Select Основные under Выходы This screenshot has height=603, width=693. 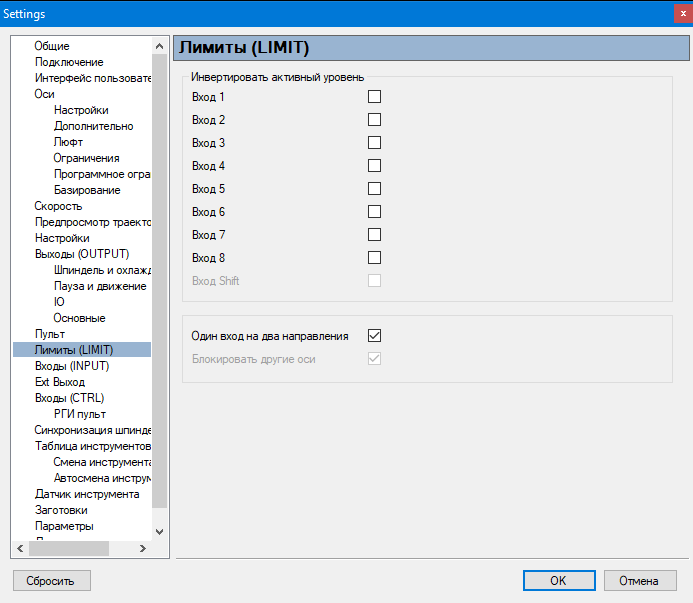[x=79, y=318]
